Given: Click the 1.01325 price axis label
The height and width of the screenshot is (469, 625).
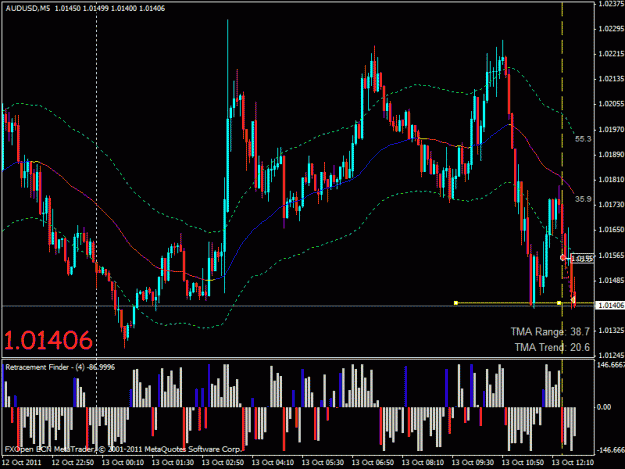Looking at the screenshot, I should coord(611,330).
